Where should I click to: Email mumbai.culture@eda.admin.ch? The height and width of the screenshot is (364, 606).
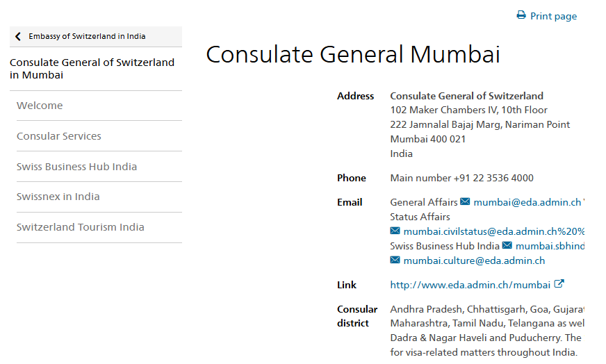tap(474, 260)
